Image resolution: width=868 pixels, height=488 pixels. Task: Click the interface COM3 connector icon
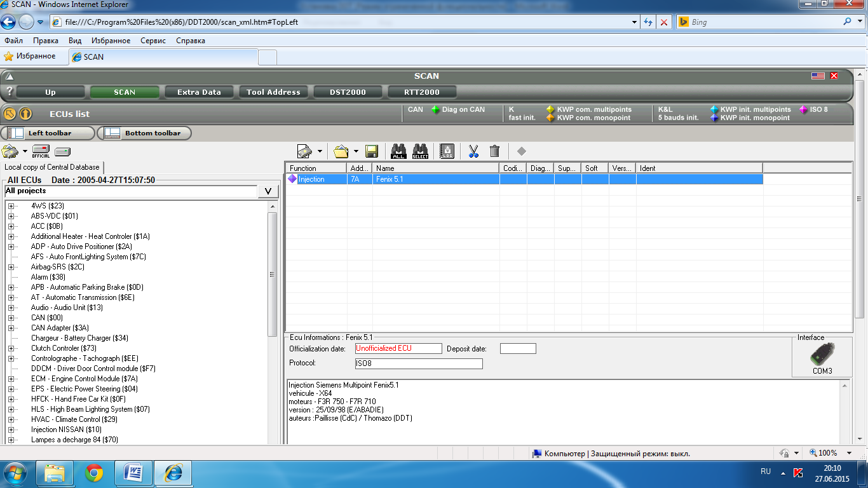(x=822, y=354)
